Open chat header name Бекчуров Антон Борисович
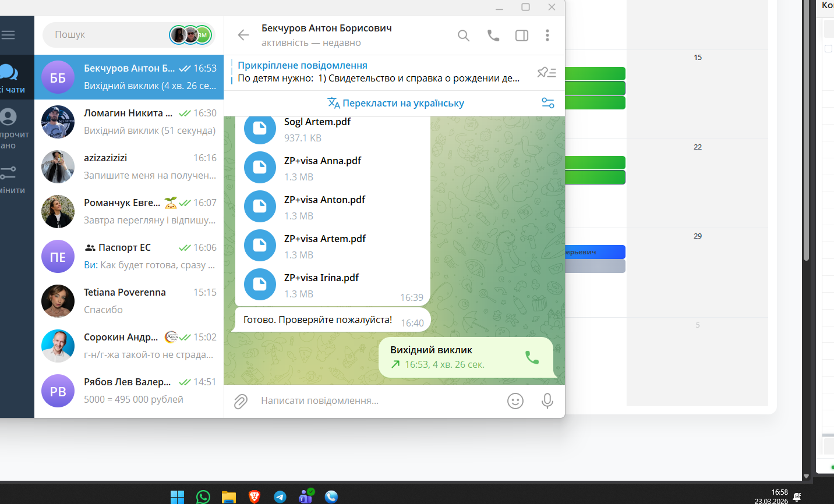 (x=327, y=28)
